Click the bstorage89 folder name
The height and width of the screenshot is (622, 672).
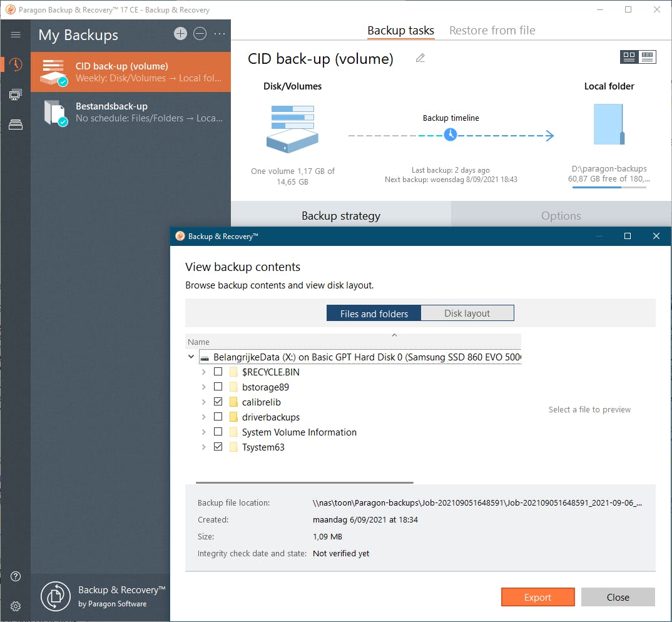tap(265, 387)
